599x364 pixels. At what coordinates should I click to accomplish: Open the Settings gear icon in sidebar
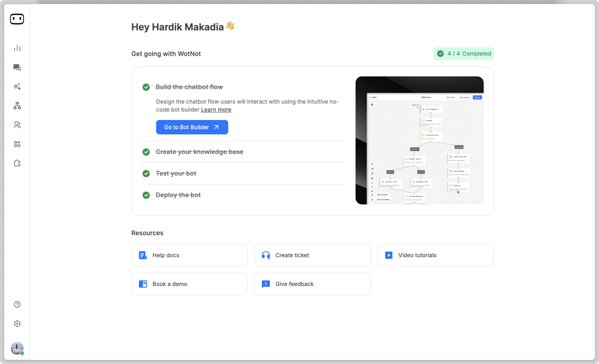(x=17, y=324)
